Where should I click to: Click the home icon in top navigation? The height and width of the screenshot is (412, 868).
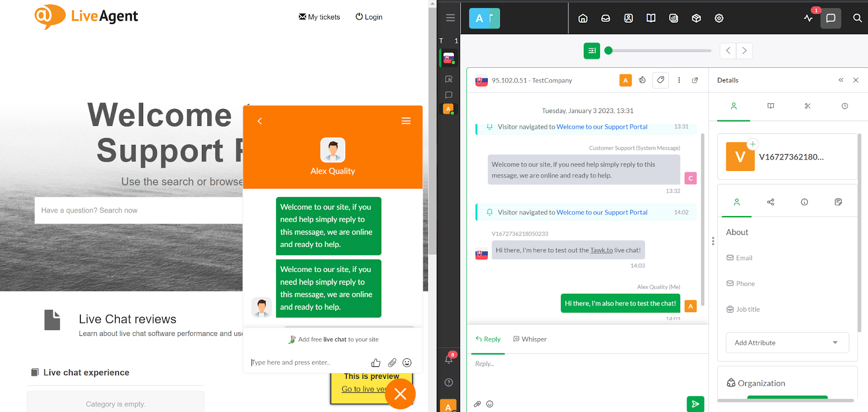(583, 18)
